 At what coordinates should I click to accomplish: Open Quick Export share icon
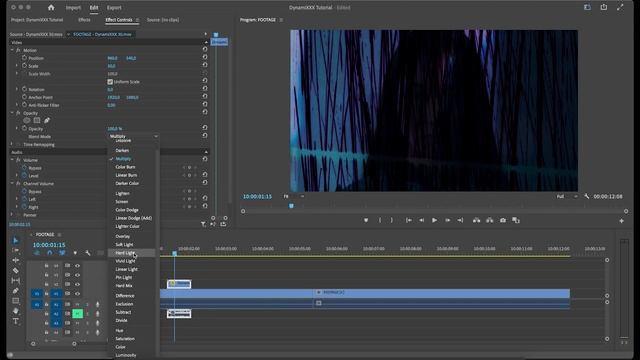[604, 7]
